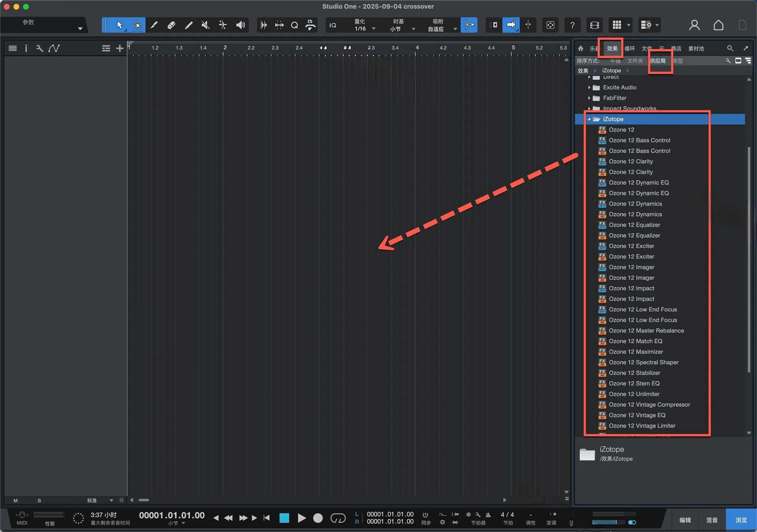Click the Q quantize icon
Screen dimensions: 757x532
pos(295,25)
